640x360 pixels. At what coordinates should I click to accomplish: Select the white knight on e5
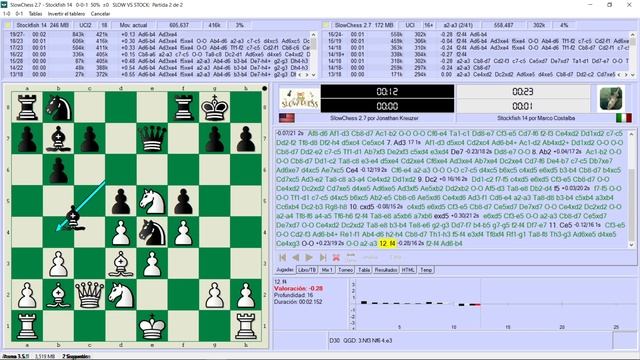[x=152, y=201]
